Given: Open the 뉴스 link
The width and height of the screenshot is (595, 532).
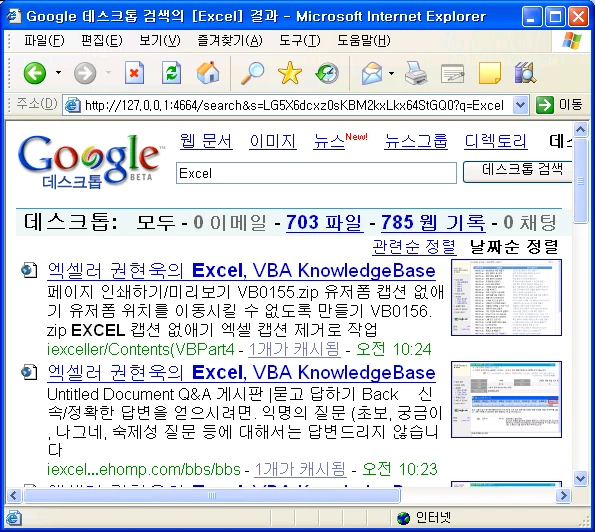Looking at the screenshot, I should [x=329, y=142].
